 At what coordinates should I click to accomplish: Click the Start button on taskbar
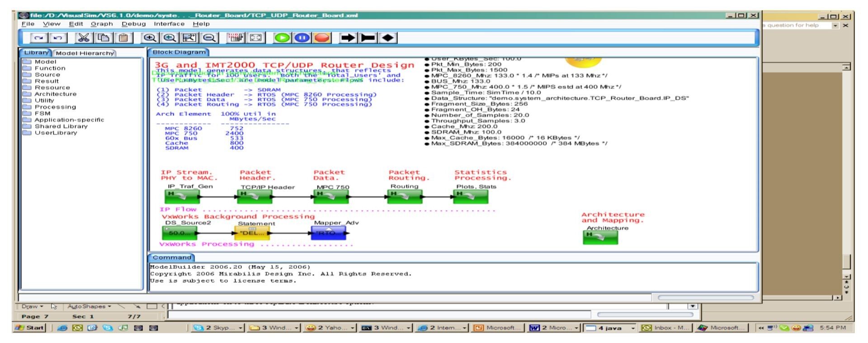tap(30, 328)
